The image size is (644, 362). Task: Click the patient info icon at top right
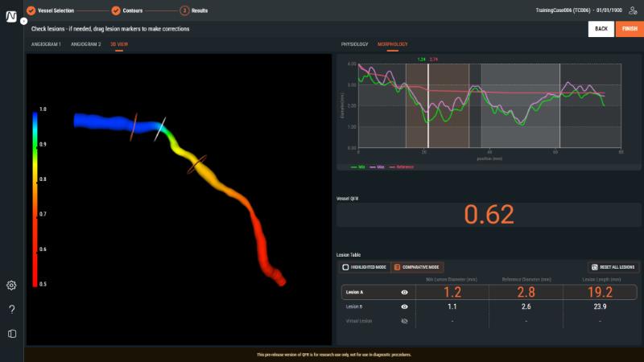[x=632, y=10]
